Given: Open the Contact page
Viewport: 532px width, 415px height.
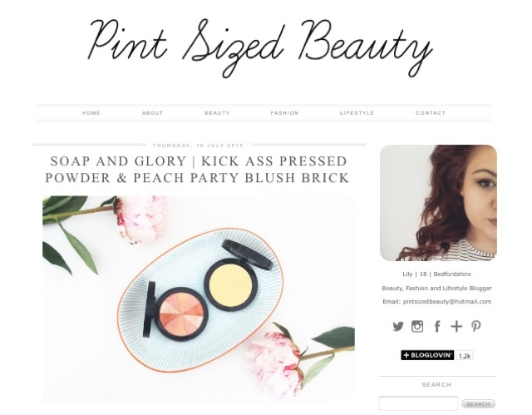Looking at the screenshot, I should [431, 113].
